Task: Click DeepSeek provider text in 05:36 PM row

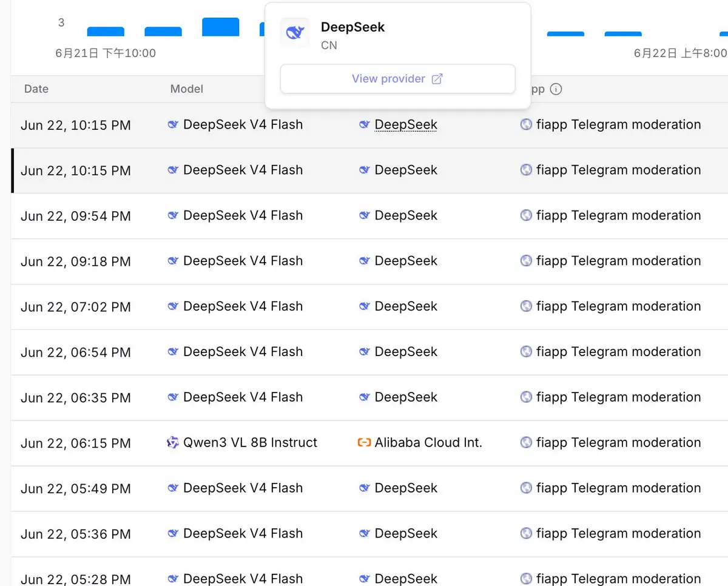Action: [x=406, y=534]
